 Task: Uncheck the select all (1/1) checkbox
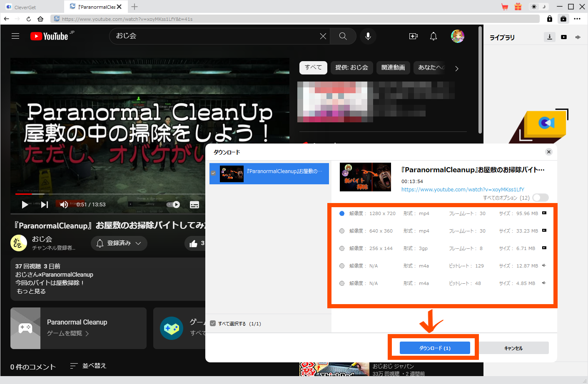click(213, 324)
